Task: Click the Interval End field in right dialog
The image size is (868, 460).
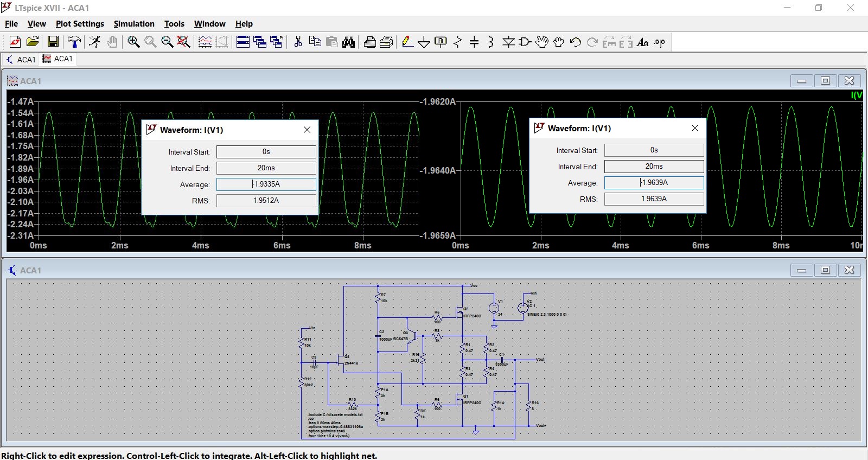Action: pyautogui.click(x=654, y=167)
